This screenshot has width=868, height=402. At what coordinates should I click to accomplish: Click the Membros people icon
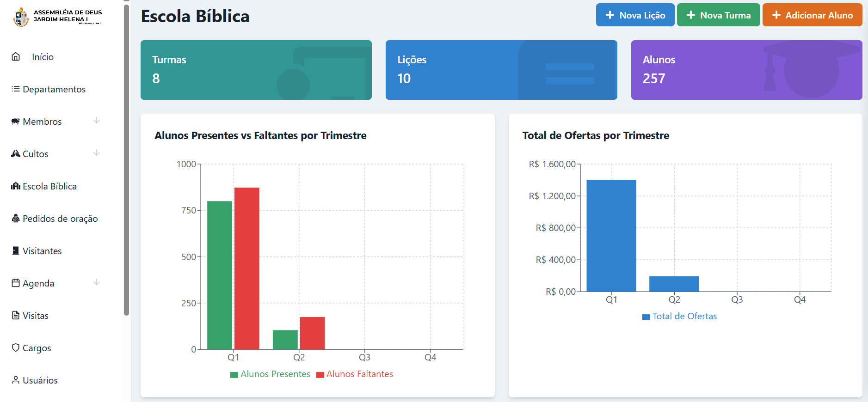tap(16, 122)
